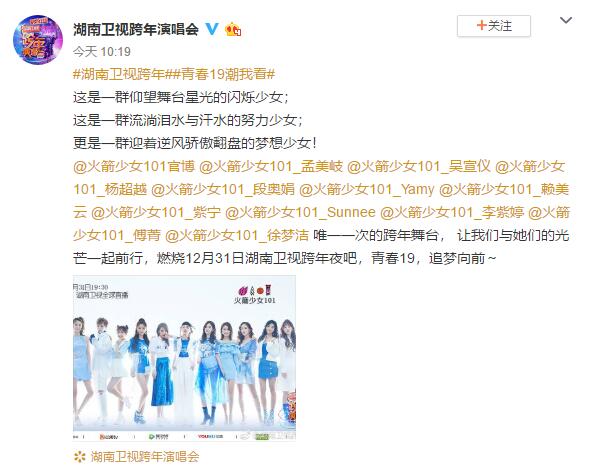Expand the post options chevron menu
The width and height of the screenshot is (589, 471).
coord(566,20)
